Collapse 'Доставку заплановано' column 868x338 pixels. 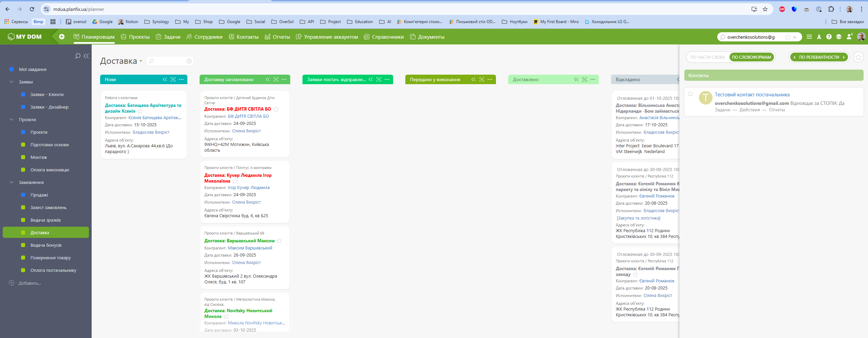point(268,79)
